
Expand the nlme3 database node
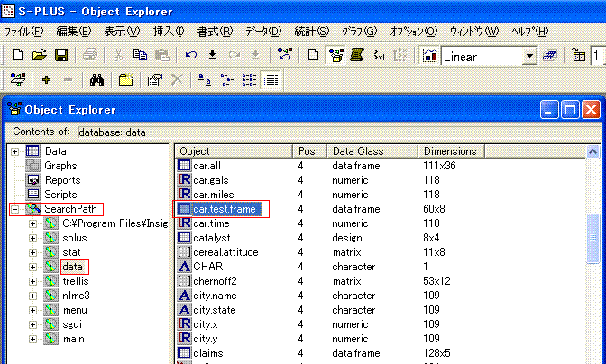click(x=32, y=296)
